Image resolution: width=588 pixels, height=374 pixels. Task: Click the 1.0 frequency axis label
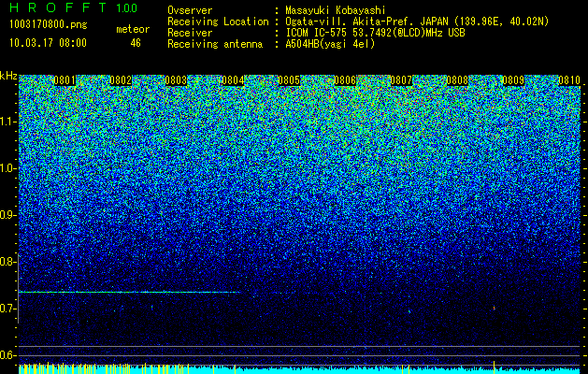(8, 168)
